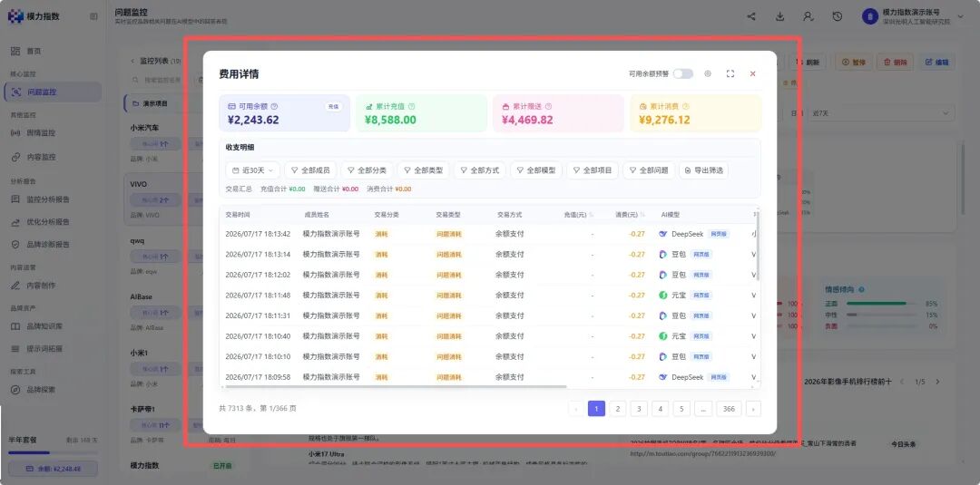
Task: Open the 全部分类 filter
Action: [367, 170]
